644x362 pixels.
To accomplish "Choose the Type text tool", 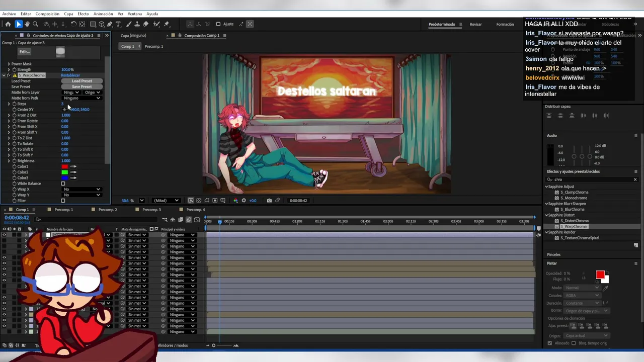I will click(x=118, y=24).
